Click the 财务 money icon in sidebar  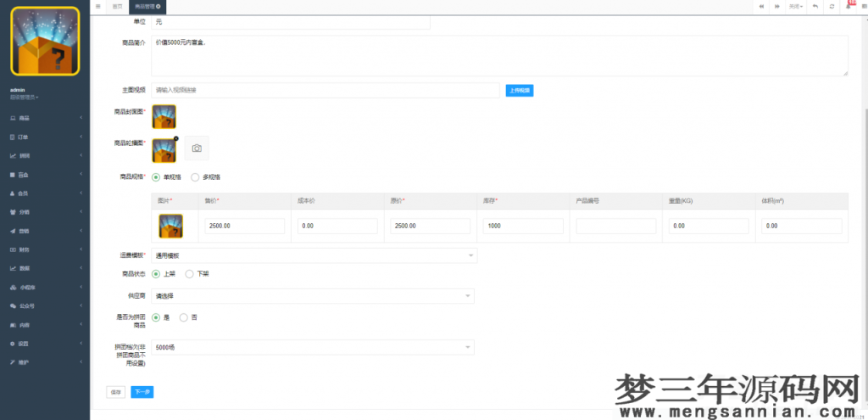[x=13, y=250]
